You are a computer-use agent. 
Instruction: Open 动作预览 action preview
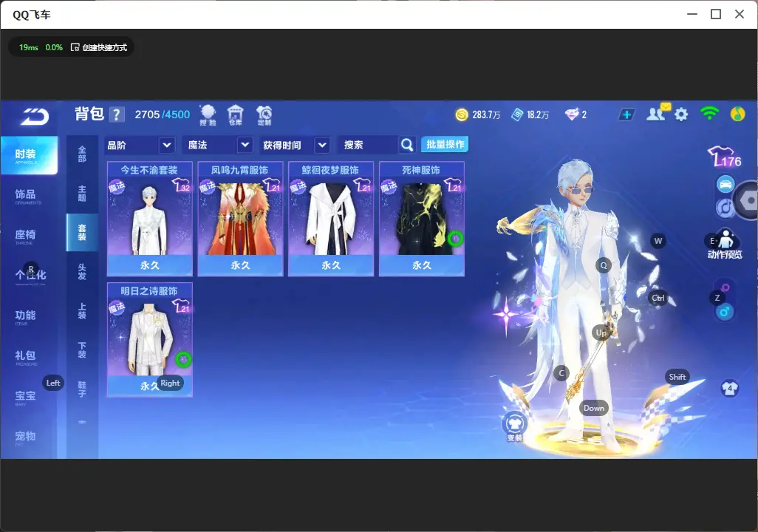725,244
